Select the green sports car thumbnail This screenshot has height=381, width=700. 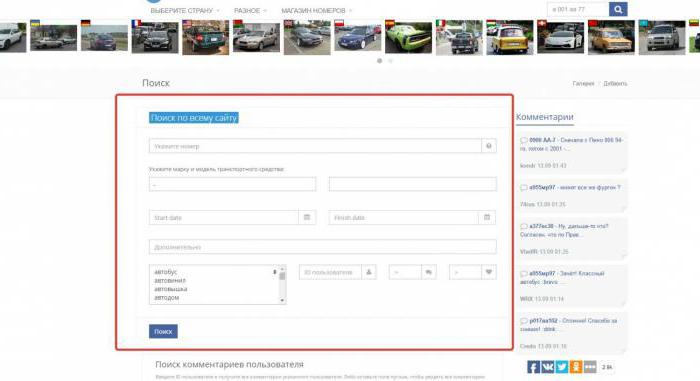click(x=408, y=38)
